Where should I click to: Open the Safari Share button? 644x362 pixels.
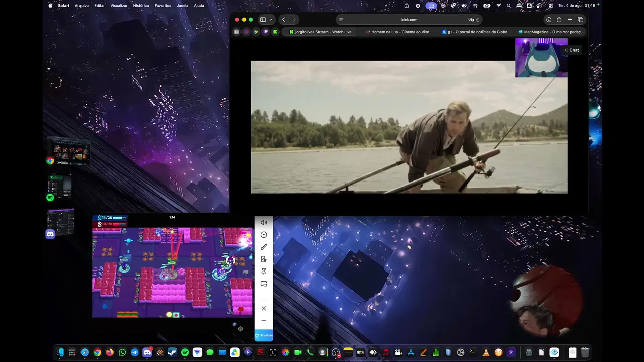pos(559,20)
